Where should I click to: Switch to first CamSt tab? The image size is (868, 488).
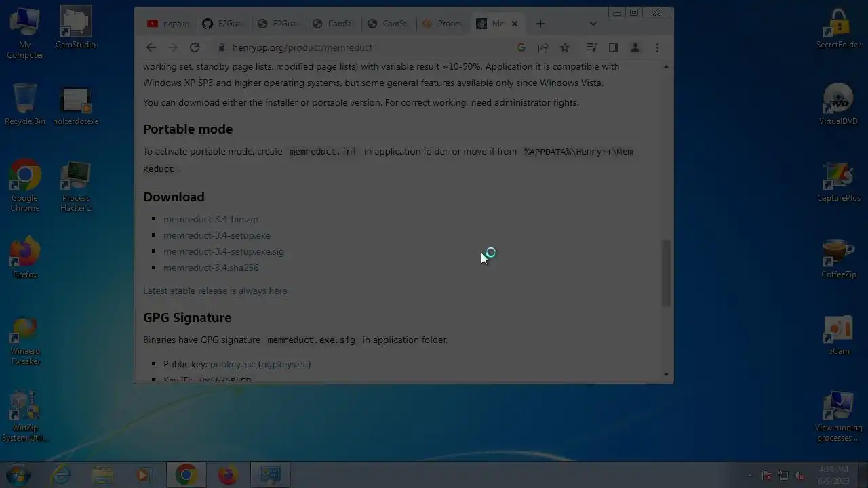(x=332, y=24)
